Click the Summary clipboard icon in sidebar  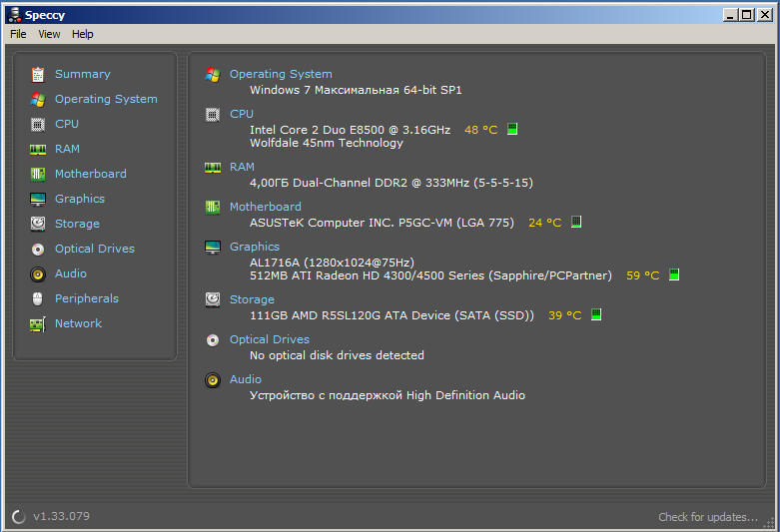click(x=38, y=74)
